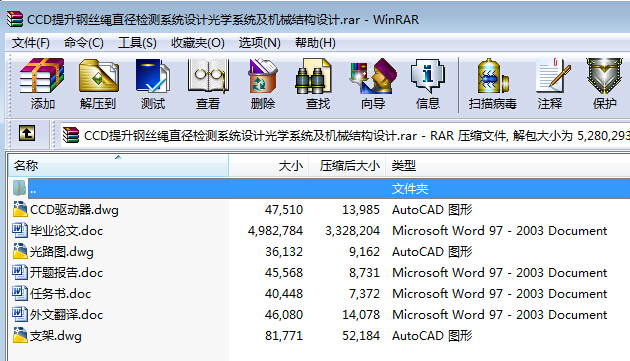Sort by 压缩后大小 column header
This screenshot has height=361, width=630.
pos(347,165)
